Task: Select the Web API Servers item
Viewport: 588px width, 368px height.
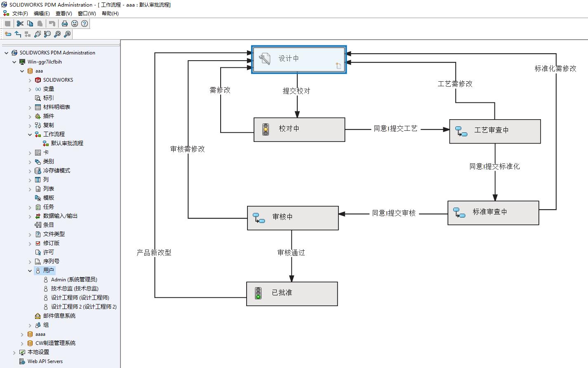Action: click(45, 361)
